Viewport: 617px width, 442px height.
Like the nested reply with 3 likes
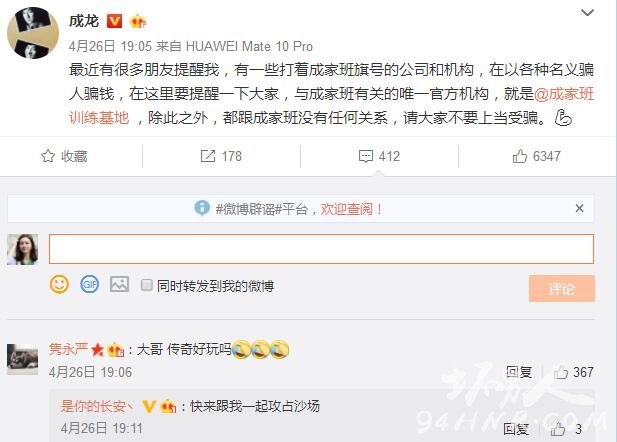[x=565, y=429]
